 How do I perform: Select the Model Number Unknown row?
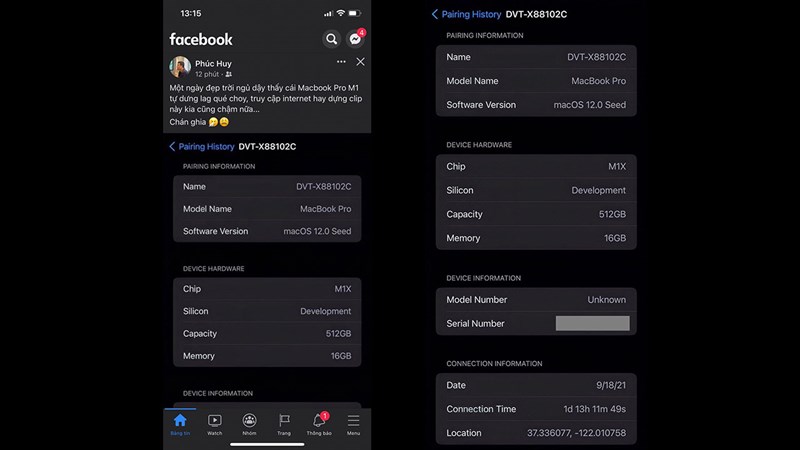click(x=536, y=299)
